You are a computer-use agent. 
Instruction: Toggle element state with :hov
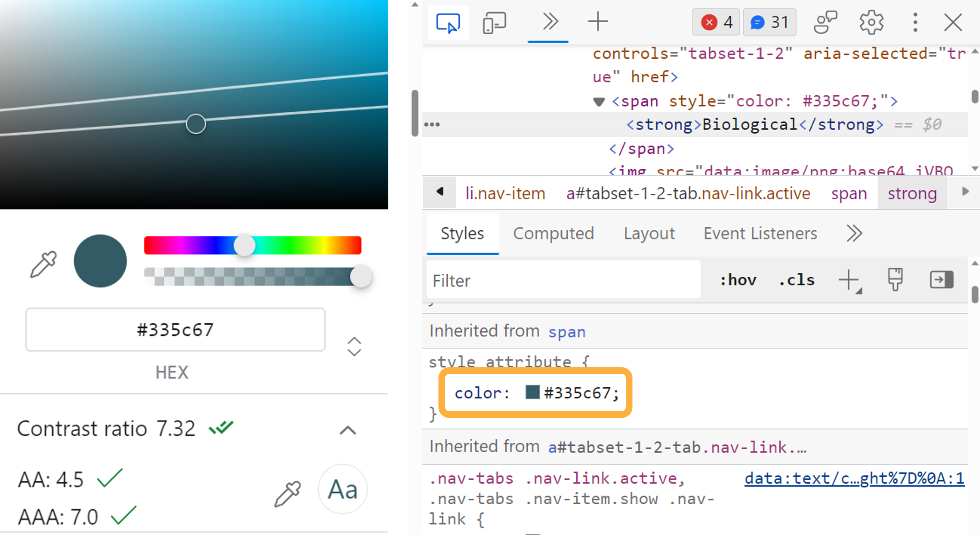click(x=738, y=280)
